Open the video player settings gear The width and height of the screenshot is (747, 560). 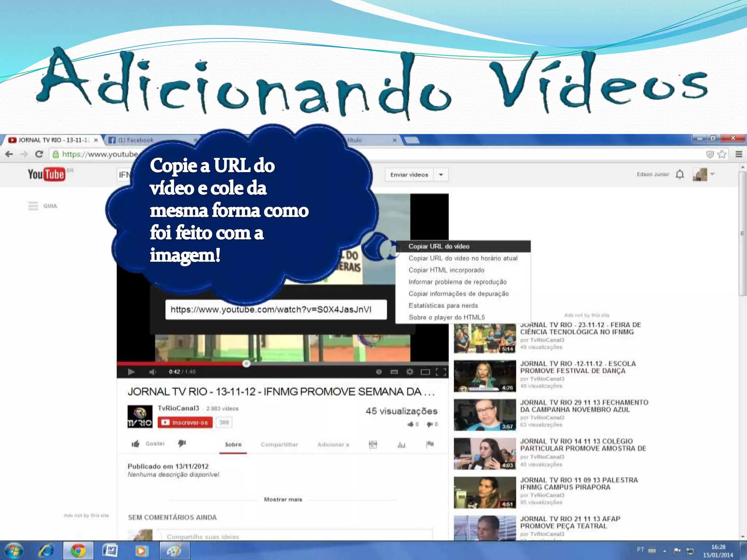[410, 372]
